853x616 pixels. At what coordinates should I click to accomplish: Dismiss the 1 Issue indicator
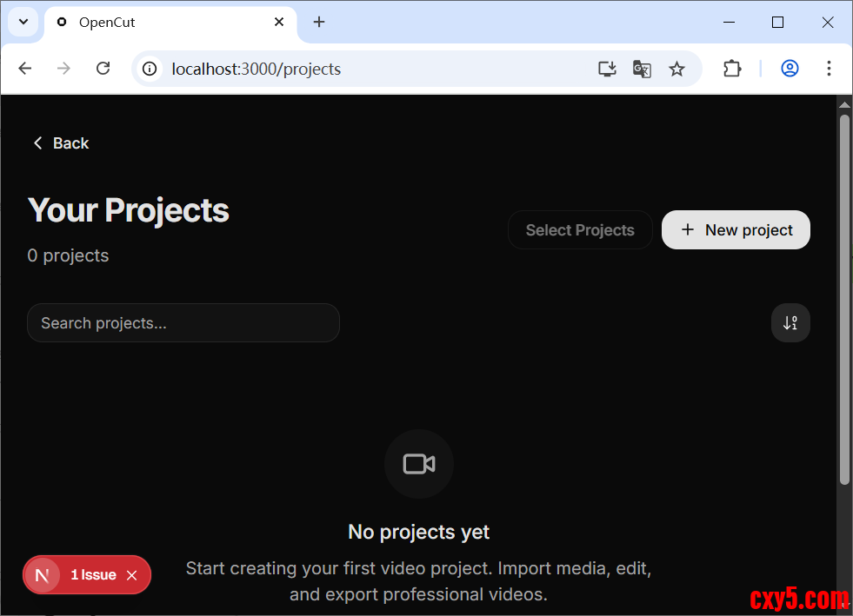click(132, 575)
